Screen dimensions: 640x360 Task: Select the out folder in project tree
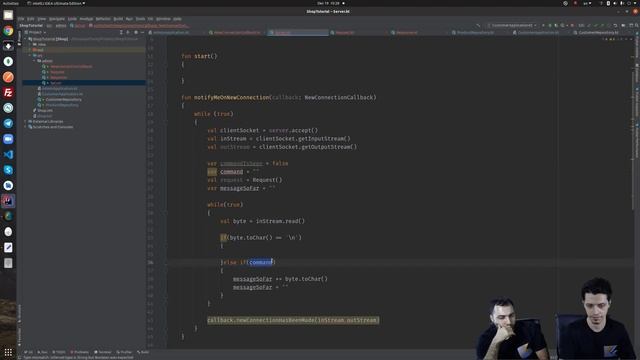[x=84, y=50]
